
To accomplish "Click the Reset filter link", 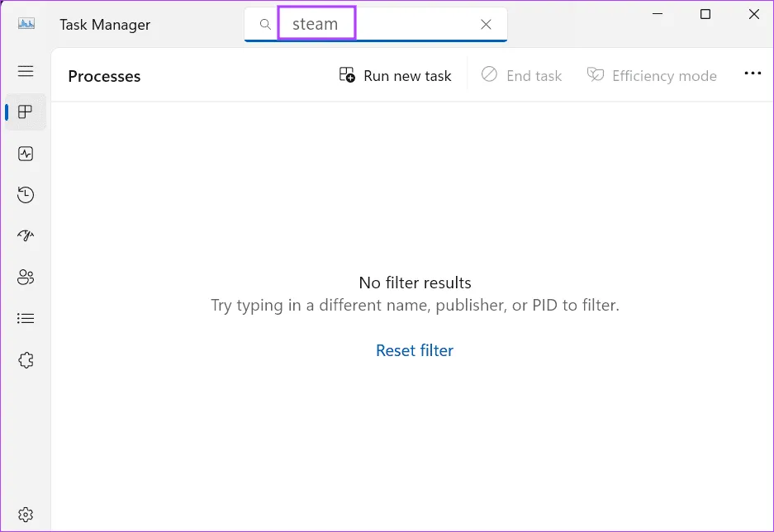I will [x=415, y=350].
